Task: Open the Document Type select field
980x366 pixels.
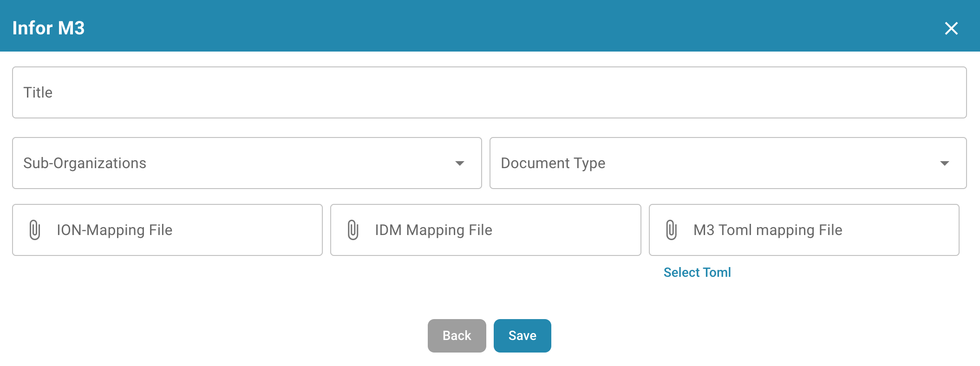Action: click(715, 163)
